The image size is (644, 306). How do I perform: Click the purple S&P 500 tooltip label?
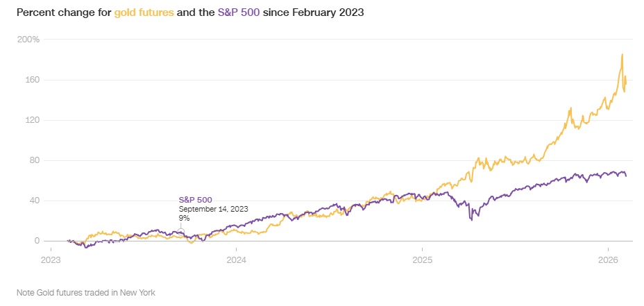point(195,200)
